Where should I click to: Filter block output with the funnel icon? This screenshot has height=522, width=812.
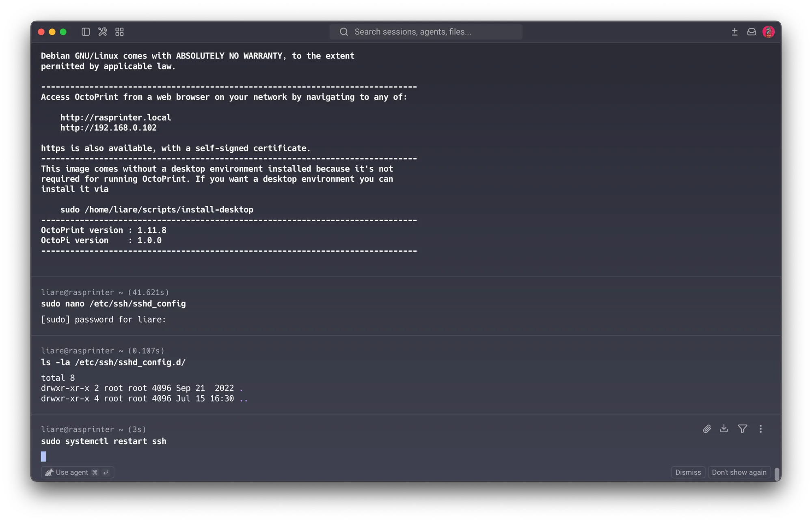point(743,429)
